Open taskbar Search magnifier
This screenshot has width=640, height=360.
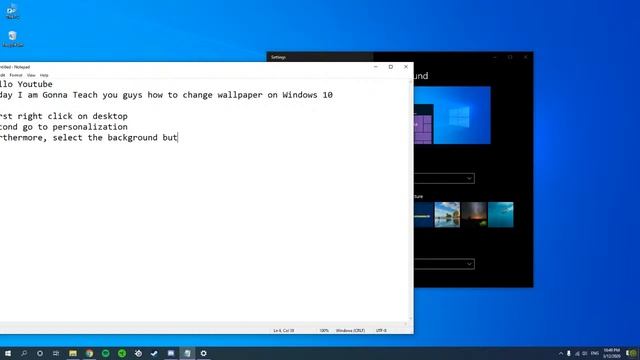point(24,353)
